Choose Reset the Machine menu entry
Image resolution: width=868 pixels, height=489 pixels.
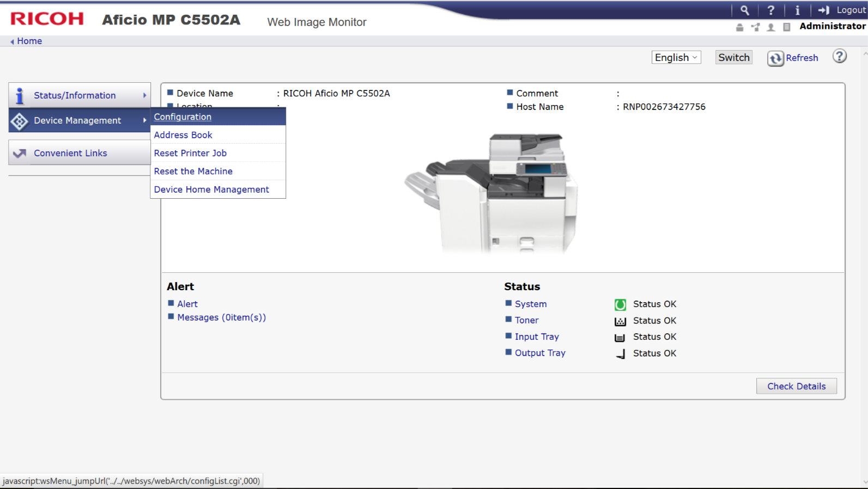(218, 171)
